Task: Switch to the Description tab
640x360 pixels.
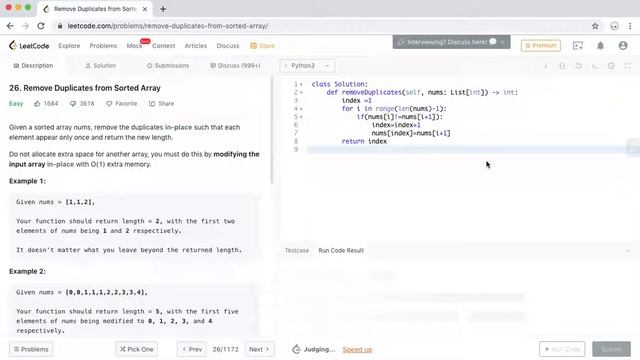Action: (33, 66)
